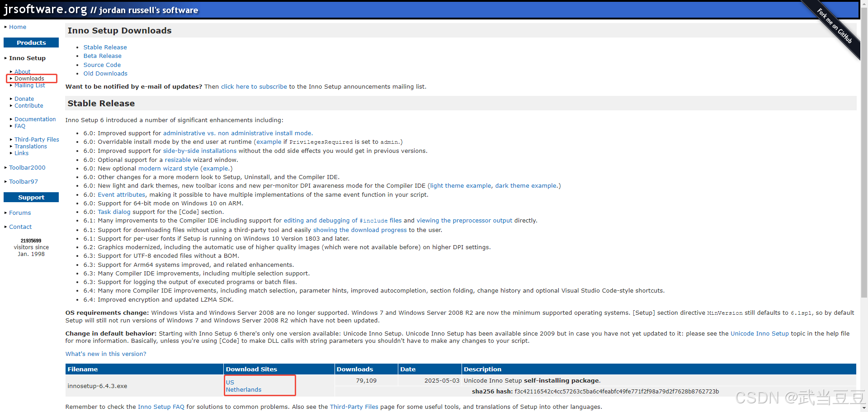Go to Toolbar2000 product page

click(x=27, y=168)
